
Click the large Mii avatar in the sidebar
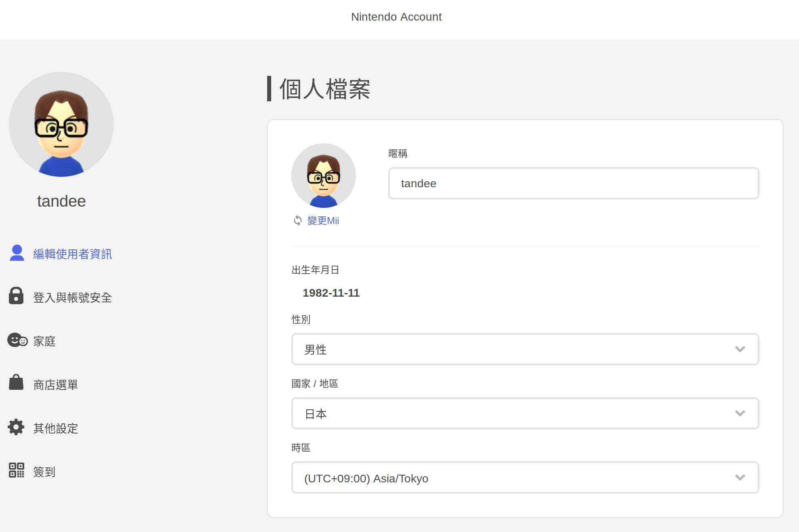(61, 124)
